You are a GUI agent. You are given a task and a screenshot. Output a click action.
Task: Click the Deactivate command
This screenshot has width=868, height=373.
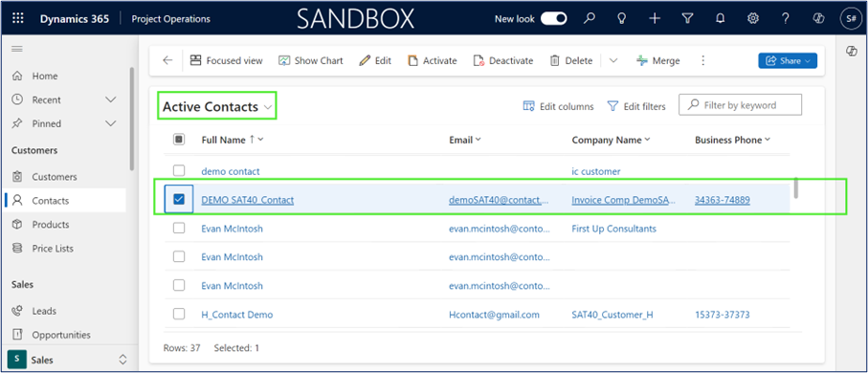[503, 61]
